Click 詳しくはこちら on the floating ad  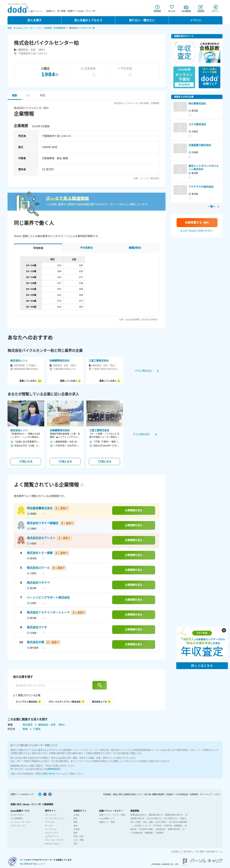tap(202, 665)
